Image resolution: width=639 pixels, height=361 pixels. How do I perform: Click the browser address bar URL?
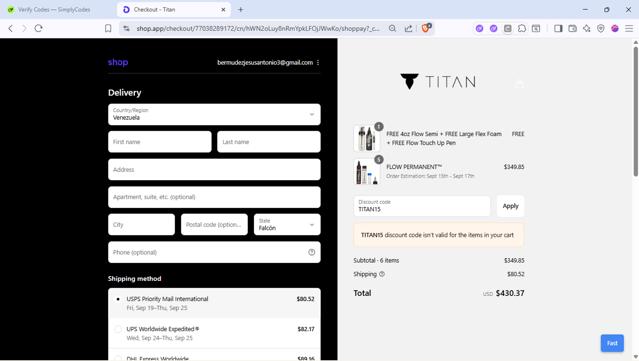click(258, 29)
